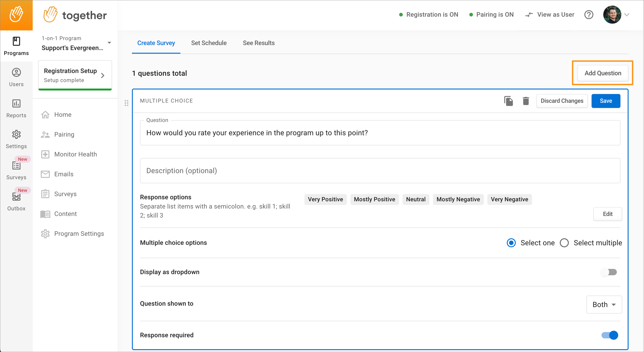Click the Pairing is ON status
Screen dimensions: 644x352
pyautogui.click(x=492, y=15)
